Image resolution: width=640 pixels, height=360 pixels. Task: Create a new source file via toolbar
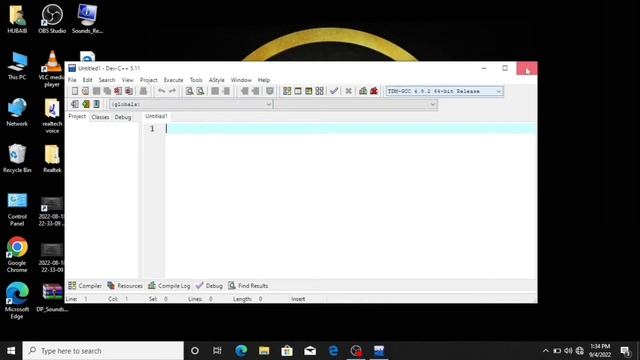click(75, 91)
